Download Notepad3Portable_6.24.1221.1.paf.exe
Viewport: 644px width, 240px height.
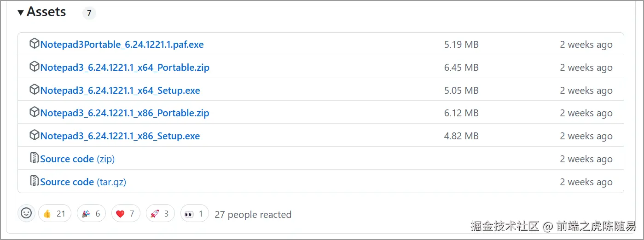(x=122, y=45)
